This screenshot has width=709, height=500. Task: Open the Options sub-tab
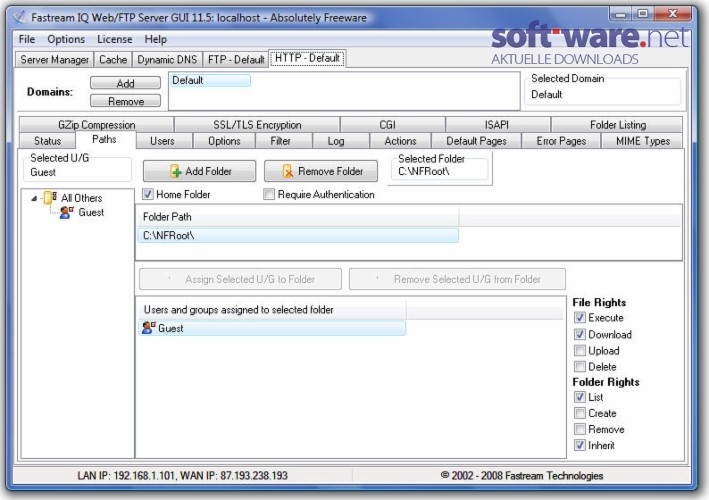pyautogui.click(x=224, y=141)
